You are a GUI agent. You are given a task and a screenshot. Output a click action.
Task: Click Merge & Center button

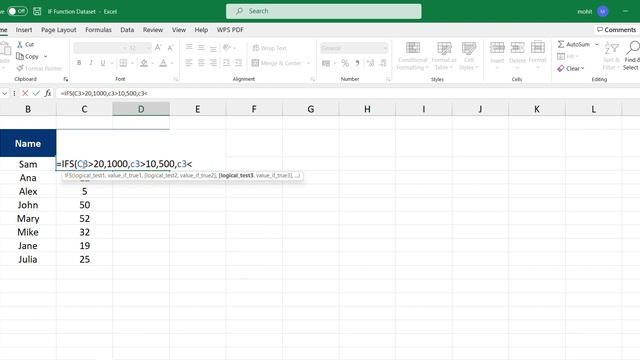[x=276, y=63]
